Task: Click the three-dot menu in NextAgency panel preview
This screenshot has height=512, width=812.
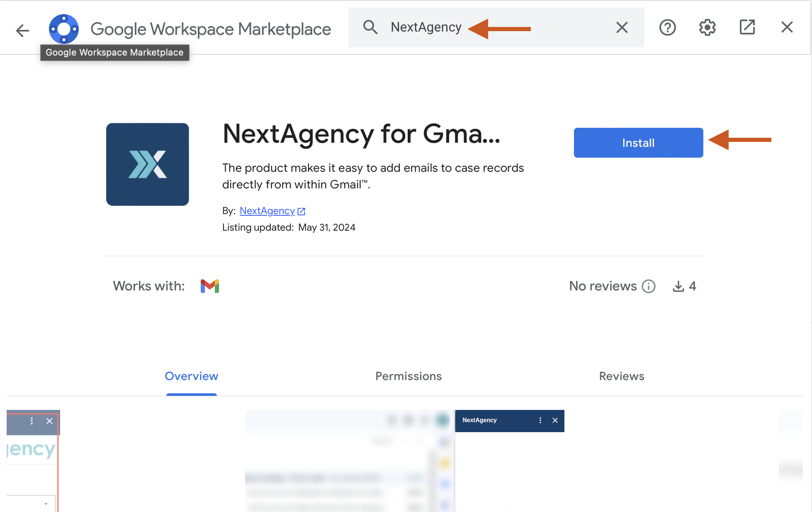Action: [540, 420]
